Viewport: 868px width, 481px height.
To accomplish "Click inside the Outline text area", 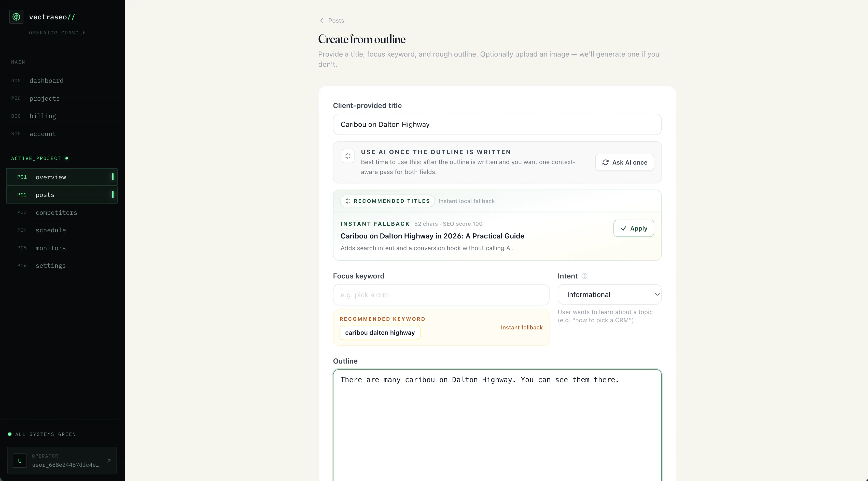I will point(497,425).
